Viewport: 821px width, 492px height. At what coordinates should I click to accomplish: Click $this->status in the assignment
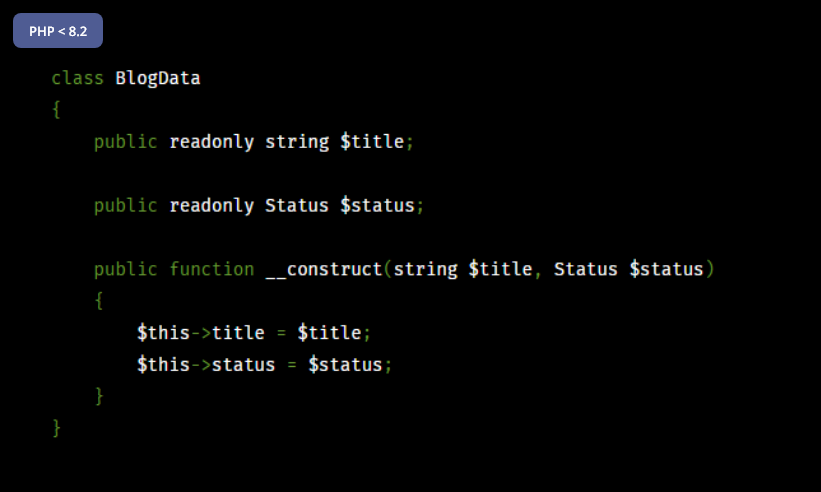tap(206, 365)
